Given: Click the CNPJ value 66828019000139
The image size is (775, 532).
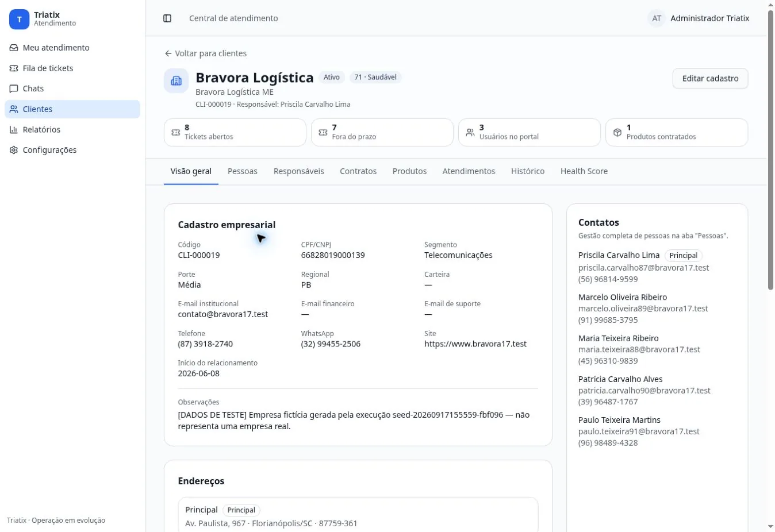Looking at the screenshot, I should [x=333, y=255].
